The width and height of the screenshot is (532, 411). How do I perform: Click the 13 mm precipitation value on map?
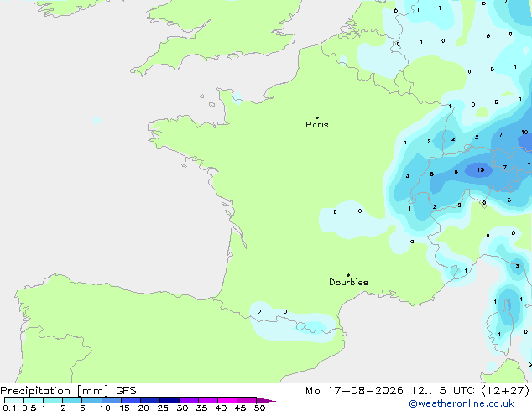481,170
